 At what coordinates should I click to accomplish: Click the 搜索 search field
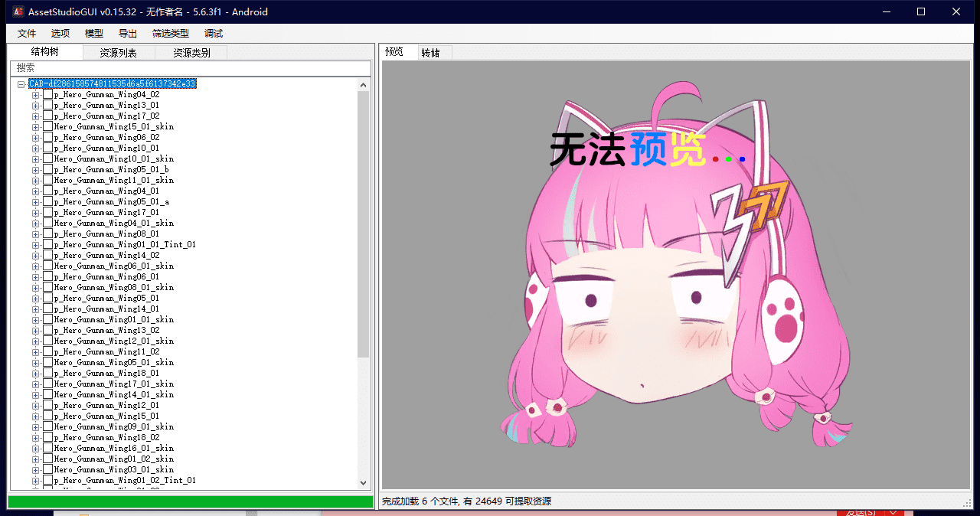(x=190, y=68)
